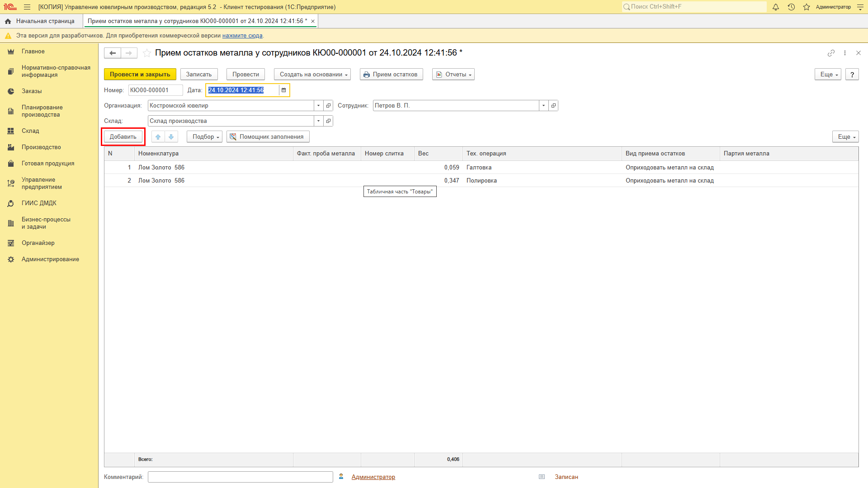Open Создать на основании dropdown

coord(312,75)
